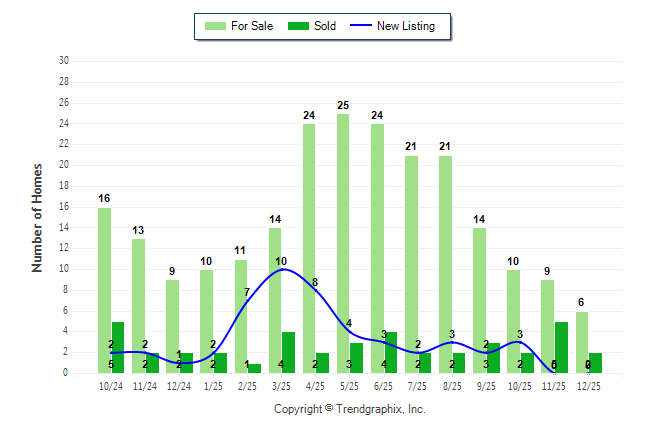Select the 10/24 dark green Sold bar
This screenshot has width=646, height=434.
tap(118, 347)
